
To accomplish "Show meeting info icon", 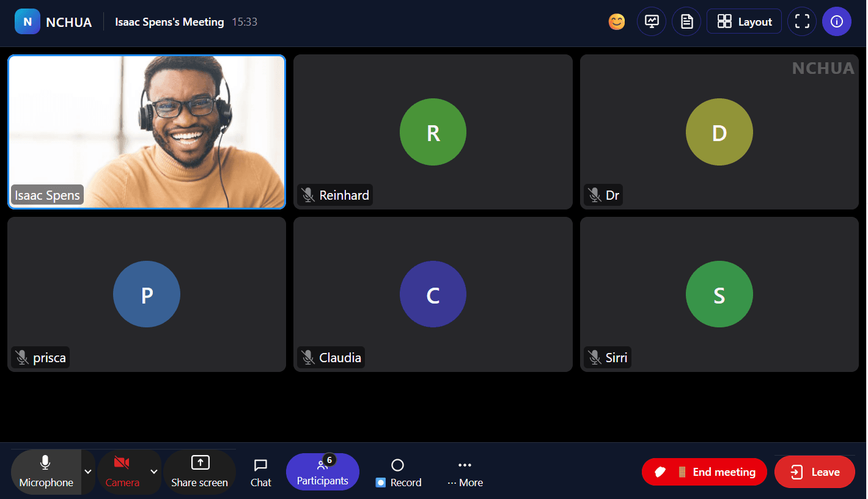I will 837,22.
